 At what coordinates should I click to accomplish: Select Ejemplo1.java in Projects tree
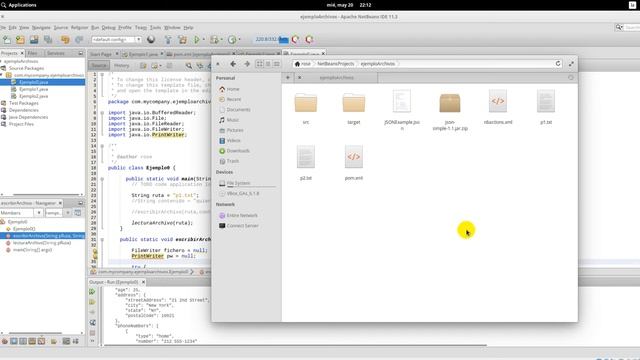coord(33,89)
